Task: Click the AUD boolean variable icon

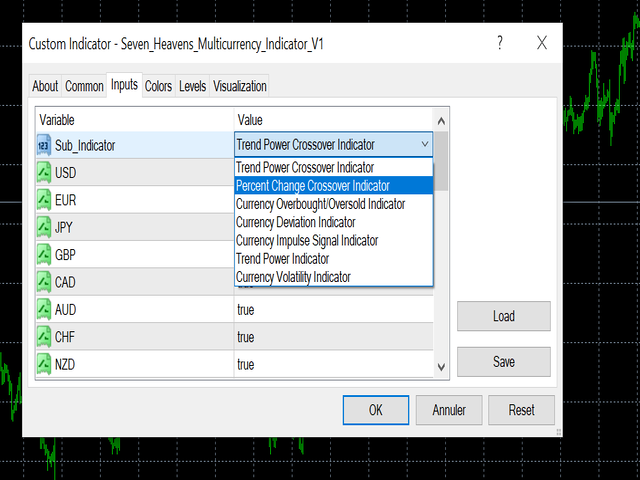Action: [x=44, y=309]
